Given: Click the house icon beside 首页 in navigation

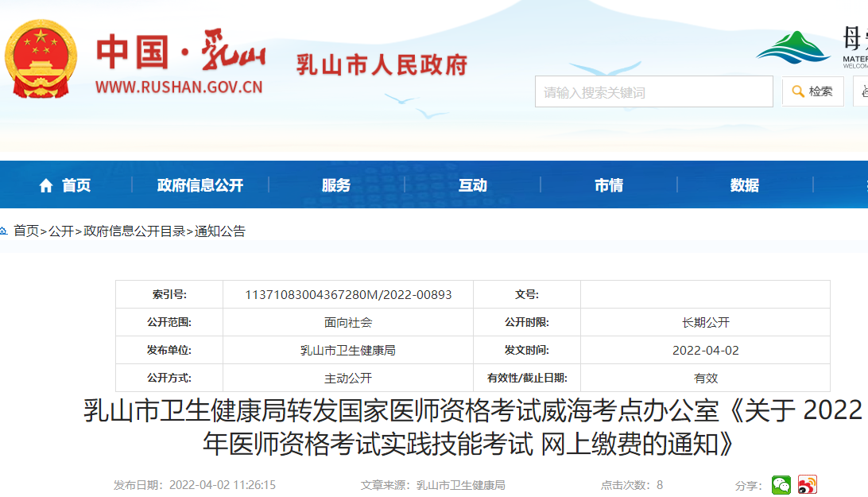Looking at the screenshot, I should click(x=46, y=185).
